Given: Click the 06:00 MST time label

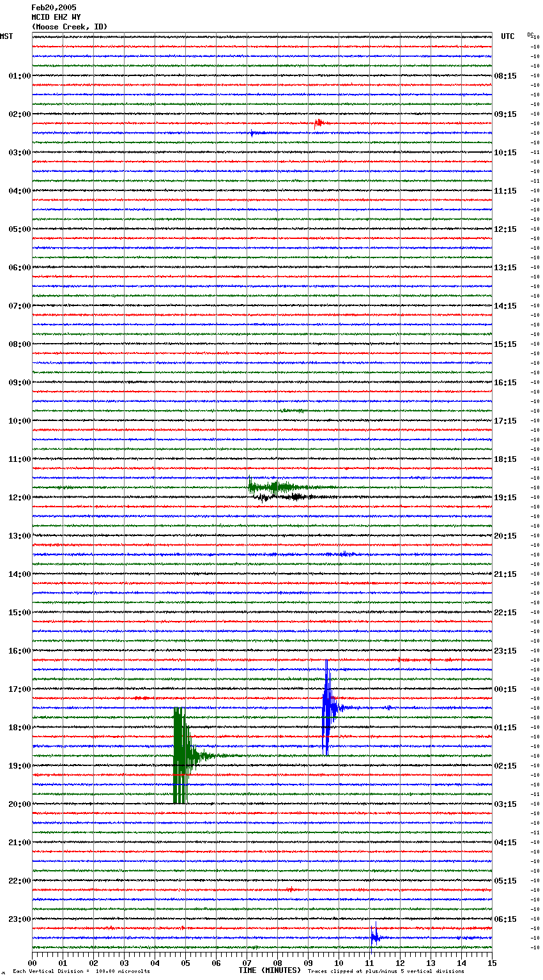Looking at the screenshot, I should [x=20, y=268].
